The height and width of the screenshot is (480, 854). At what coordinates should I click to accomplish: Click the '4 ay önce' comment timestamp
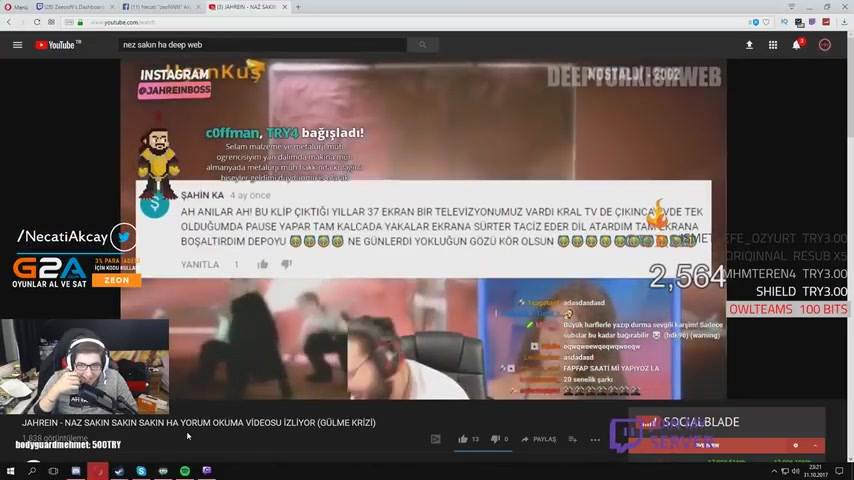click(250, 195)
